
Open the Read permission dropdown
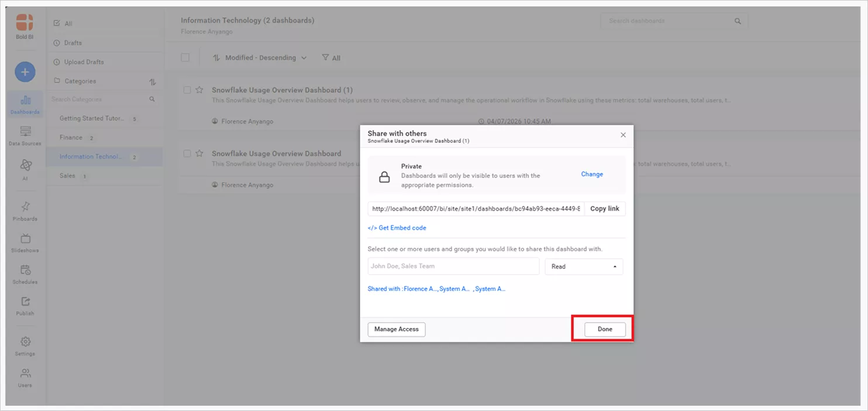584,266
